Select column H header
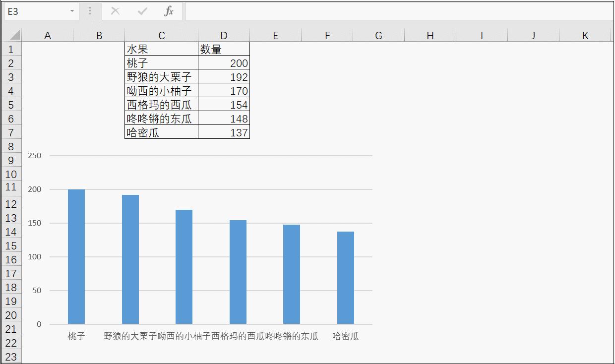Screen dimensions: 615x364 [x=430, y=35]
